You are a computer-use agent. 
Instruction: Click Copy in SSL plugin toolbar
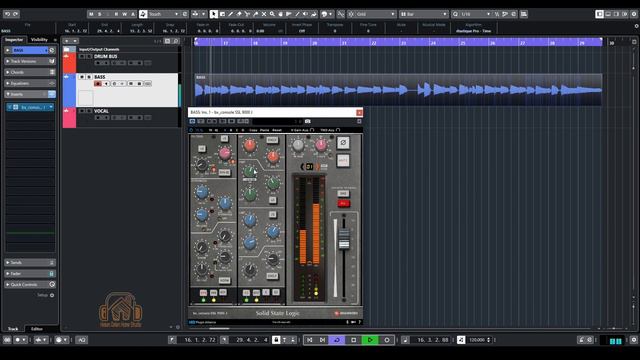(x=253, y=130)
